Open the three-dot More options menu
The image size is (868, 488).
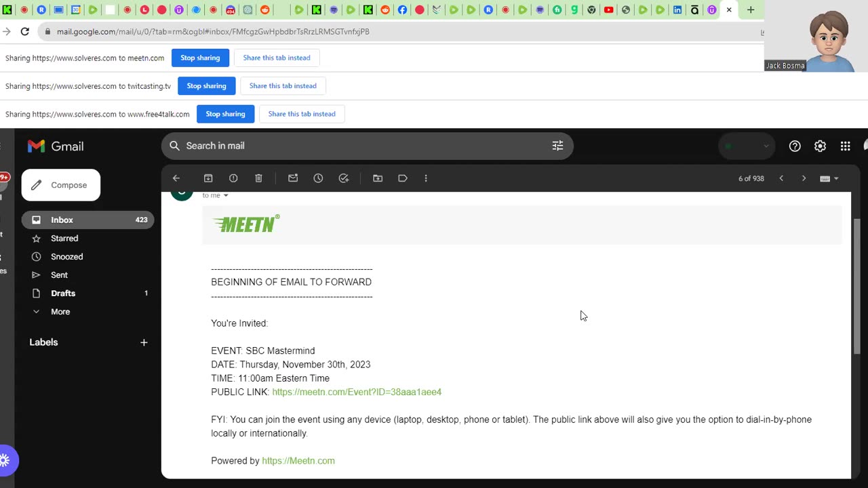click(426, 178)
